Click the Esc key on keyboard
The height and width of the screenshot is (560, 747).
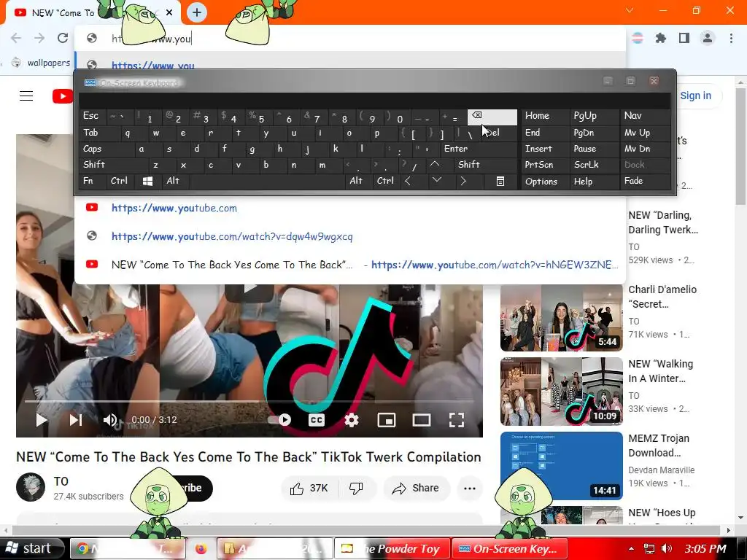click(x=93, y=116)
